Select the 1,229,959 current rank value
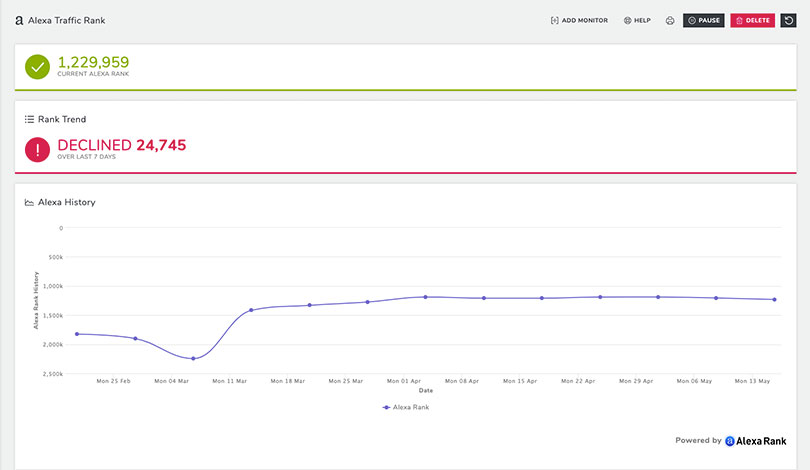 point(93,62)
